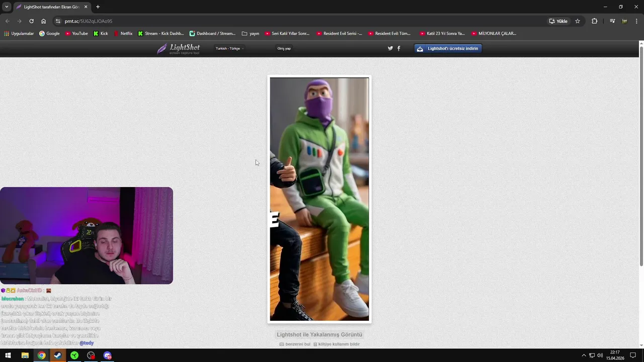Screen dimensions: 644x362
Task: Open Discord from the taskbar
Action: [107, 355]
